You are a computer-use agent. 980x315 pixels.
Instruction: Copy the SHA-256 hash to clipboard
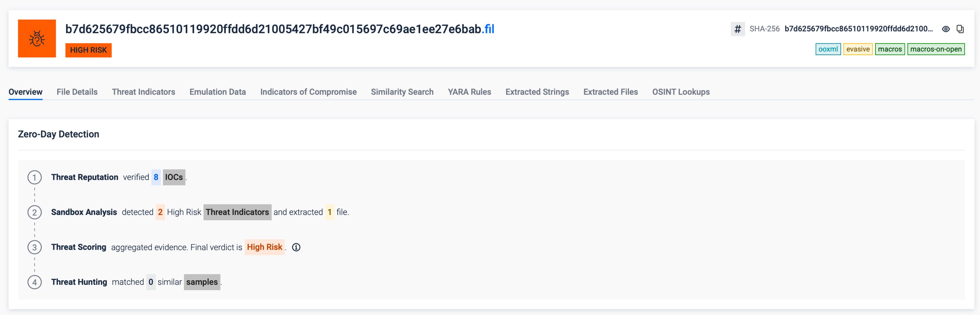click(960, 29)
